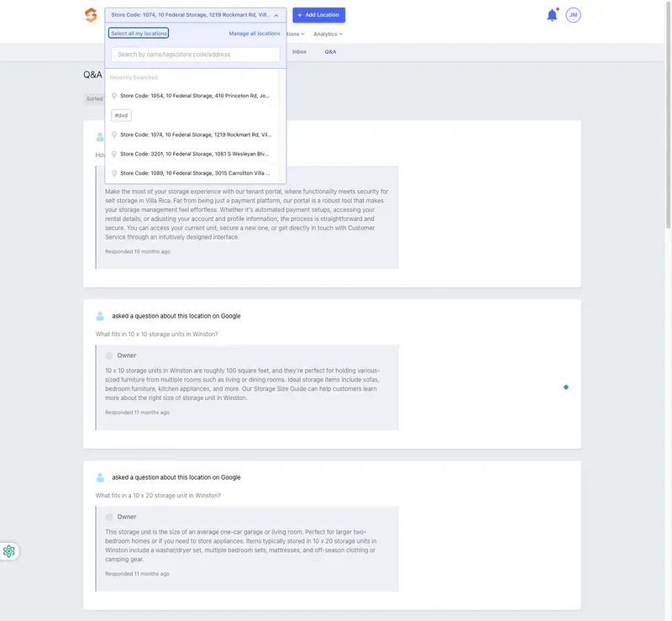Click the location search input field
The width and height of the screenshot is (672, 621).
[196, 55]
